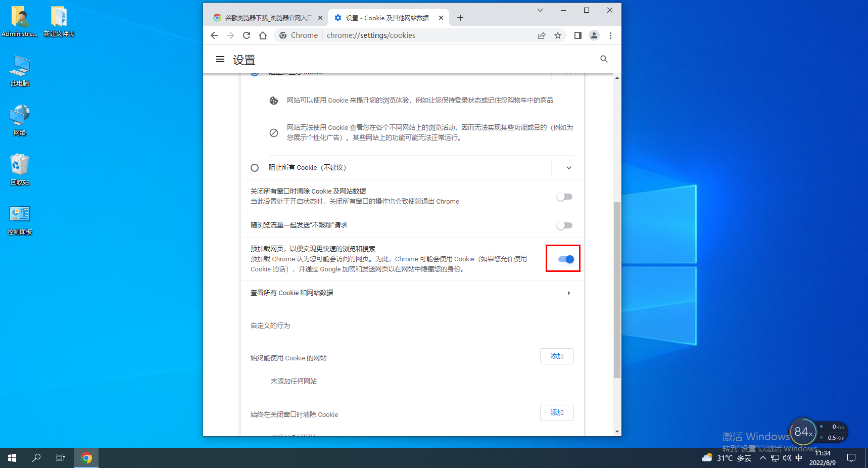The height and width of the screenshot is (468, 868).
Task: Launch Chrome from the Windows taskbar
Action: click(86, 457)
